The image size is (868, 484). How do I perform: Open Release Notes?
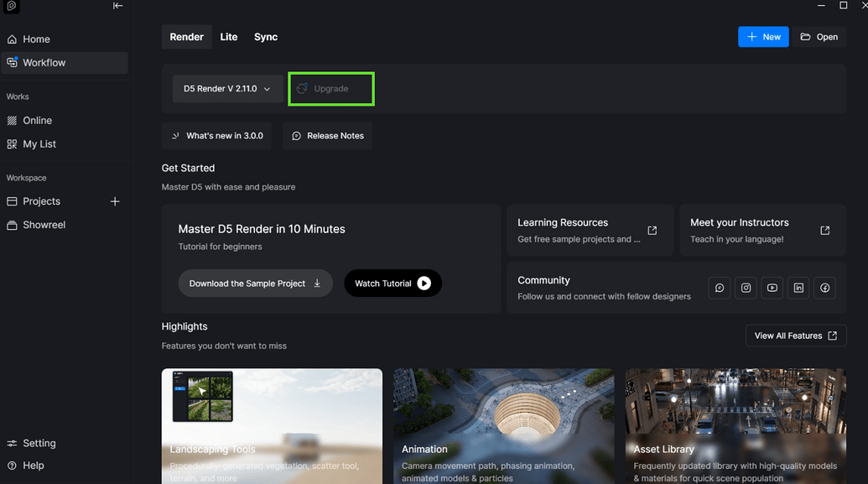point(327,135)
